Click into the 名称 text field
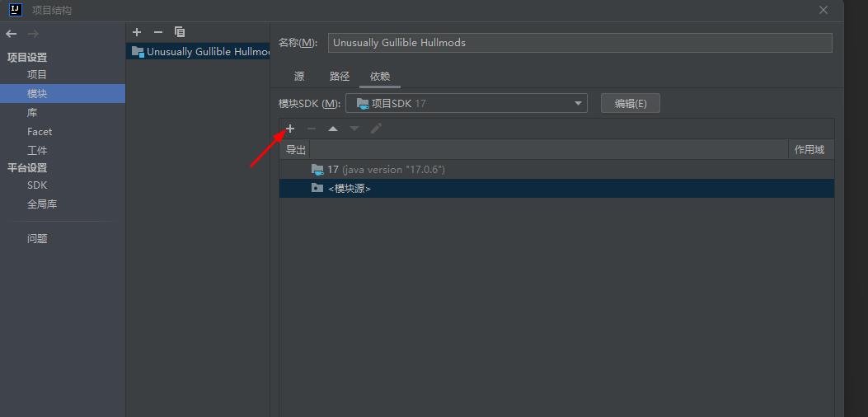The width and height of the screenshot is (868, 417). coord(579,43)
